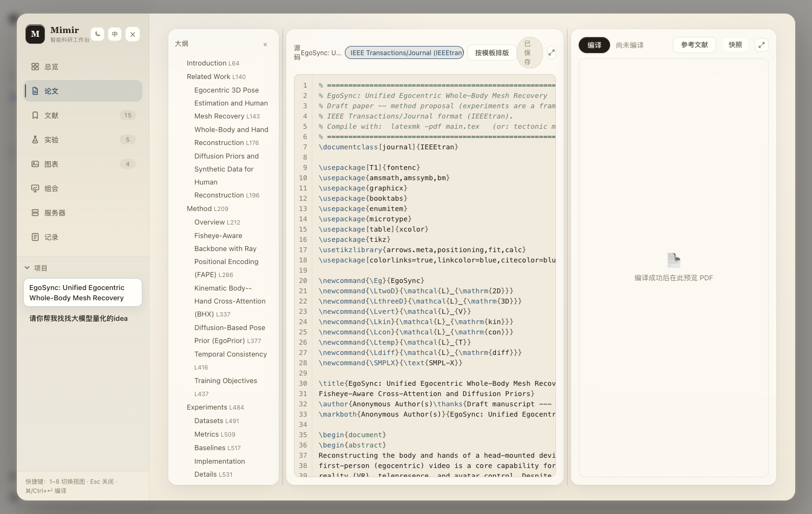812x514 pixels.
Task: Open 服务器 server section
Action: point(83,213)
